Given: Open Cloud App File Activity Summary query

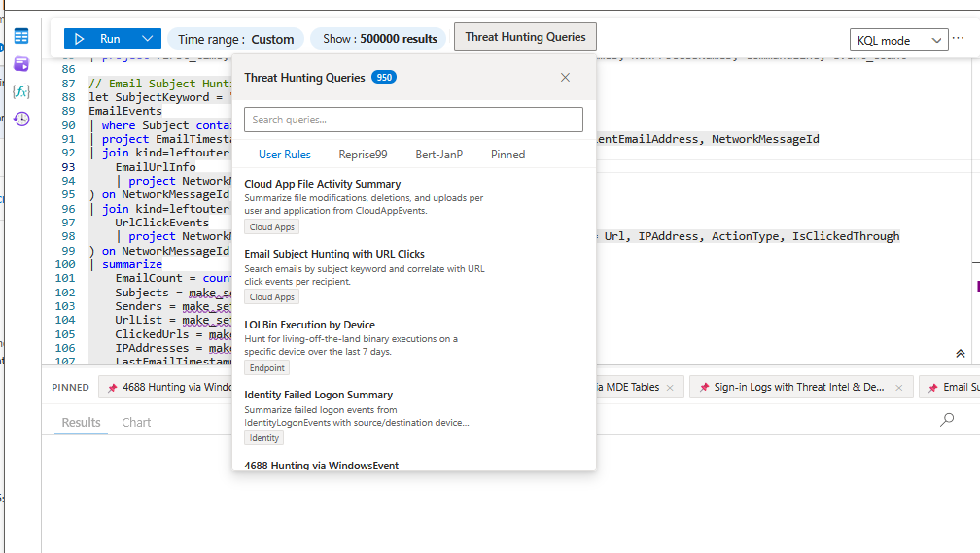Looking at the screenshot, I should [323, 184].
